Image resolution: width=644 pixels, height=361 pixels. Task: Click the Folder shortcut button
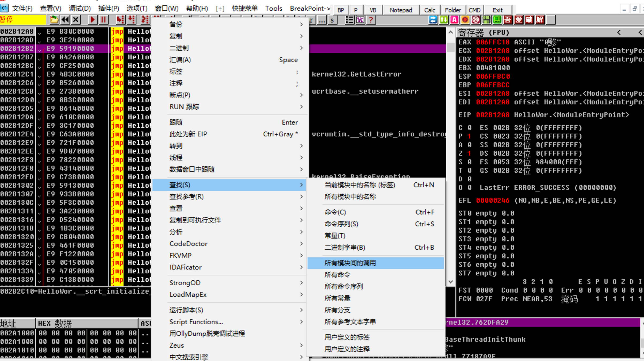[x=453, y=10]
